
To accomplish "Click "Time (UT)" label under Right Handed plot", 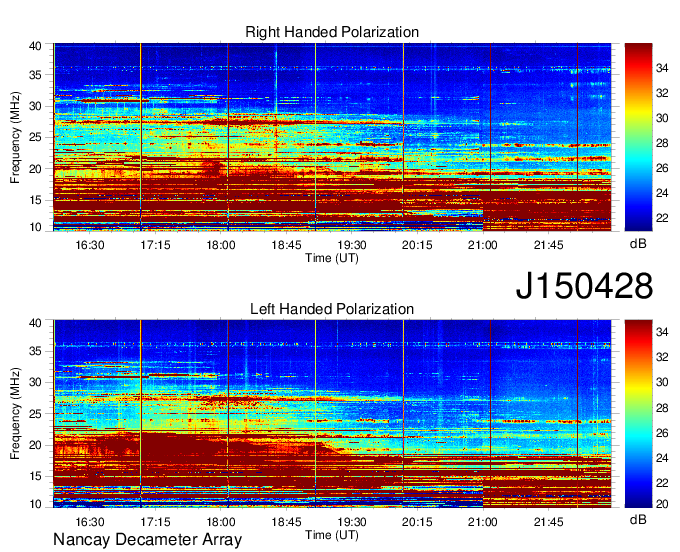I will (x=332, y=258).
